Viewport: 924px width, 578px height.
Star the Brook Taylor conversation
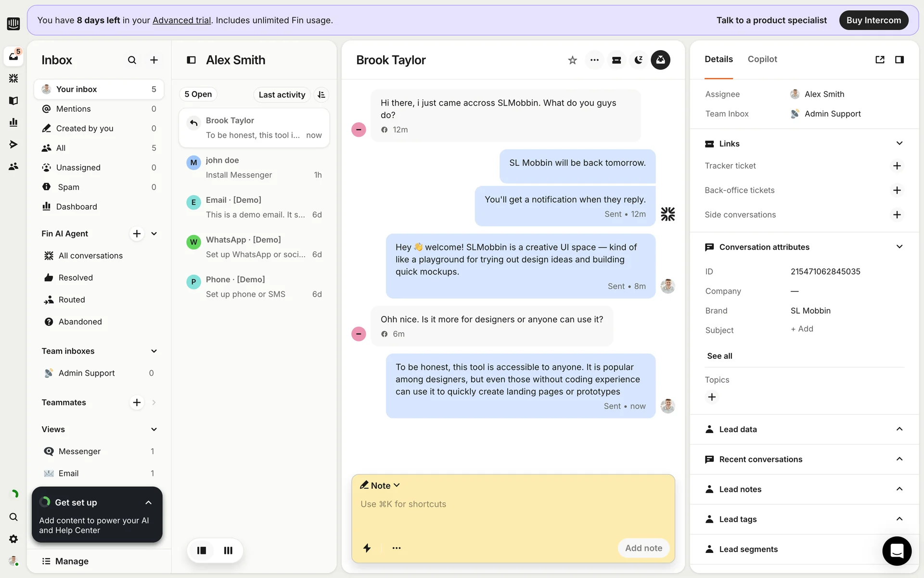coord(572,60)
